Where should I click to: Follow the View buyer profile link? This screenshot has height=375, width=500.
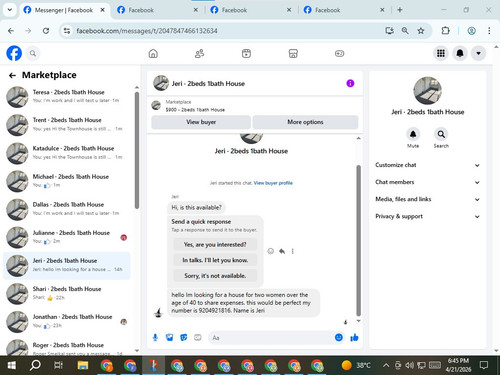(273, 183)
